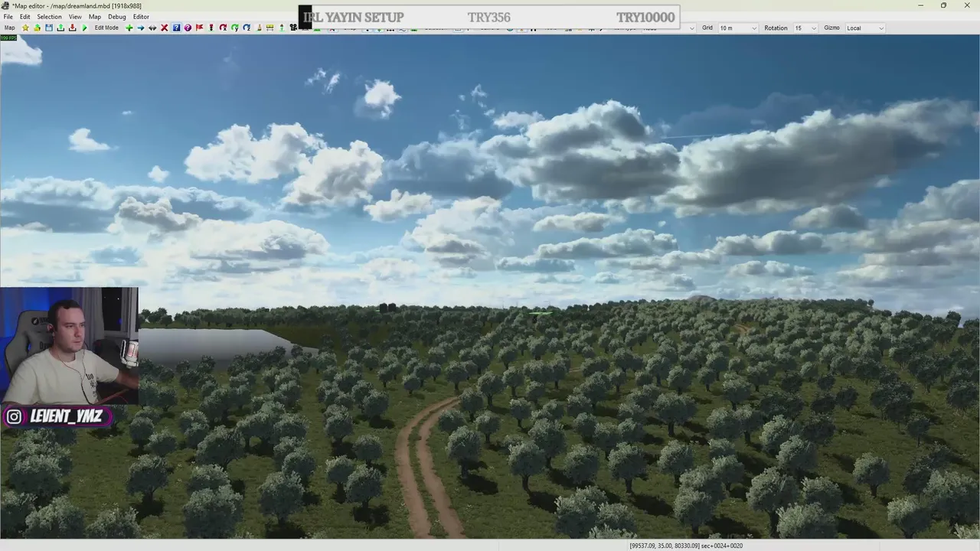980x551 pixels.
Task: Open the Rotation dropdown showing 15
Action: tap(805, 28)
